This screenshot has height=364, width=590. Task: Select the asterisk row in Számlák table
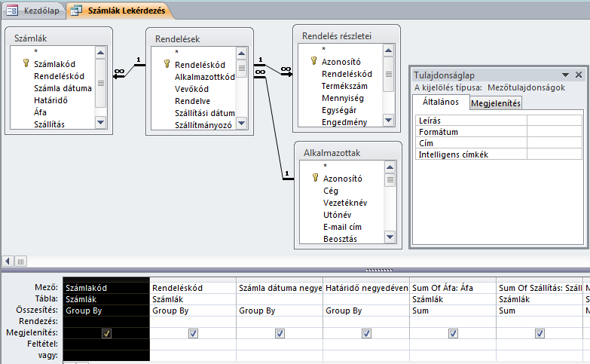click(x=35, y=51)
